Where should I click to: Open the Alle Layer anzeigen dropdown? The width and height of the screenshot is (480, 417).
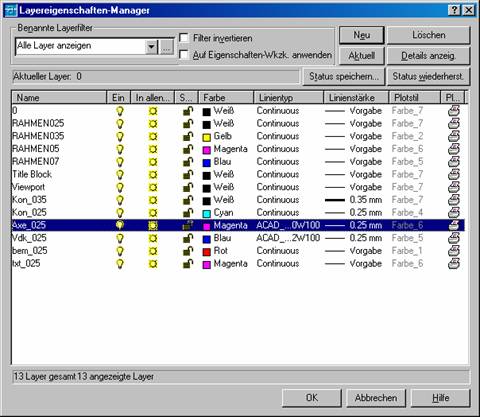pos(152,47)
